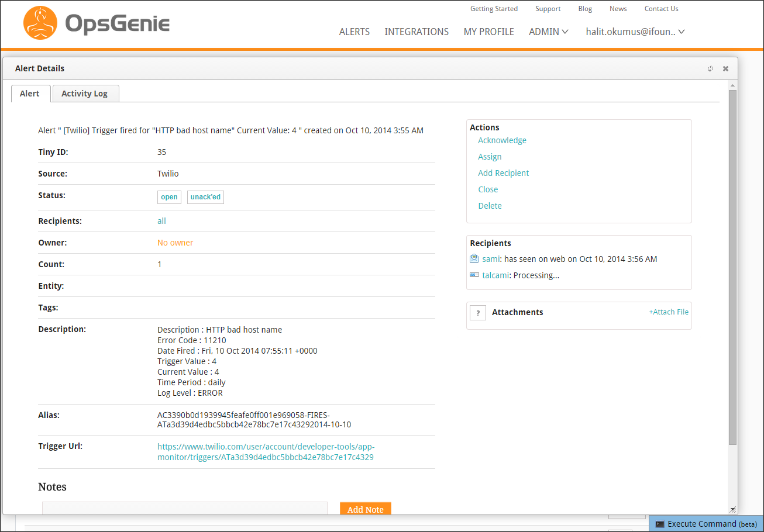
Task: Click the 'open' status tag
Action: click(169, 197)
